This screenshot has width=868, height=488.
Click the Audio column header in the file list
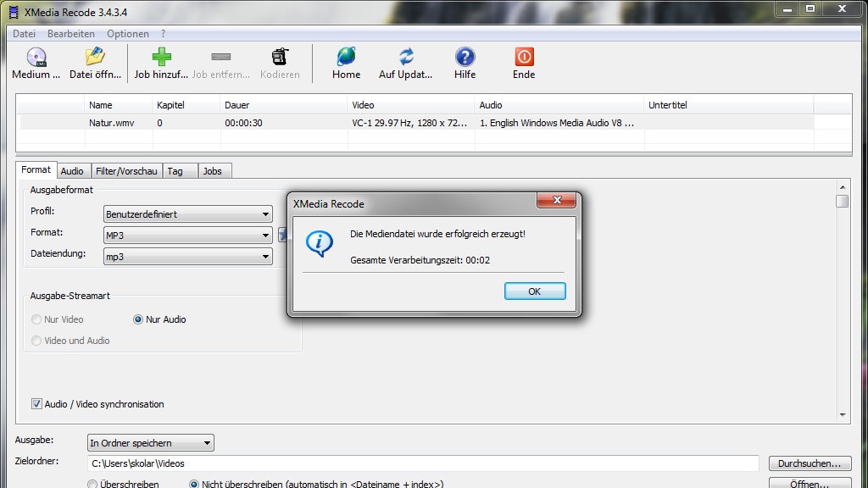click(x=559, y=105)
